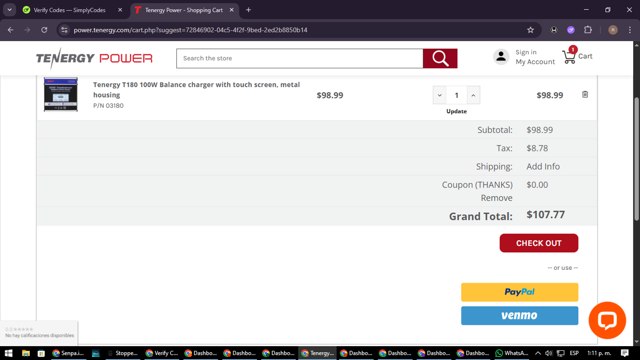Click the browser address bar URL
Viewport: 640px width, 360px height.
pyautogui.click(x=191, y=30)
